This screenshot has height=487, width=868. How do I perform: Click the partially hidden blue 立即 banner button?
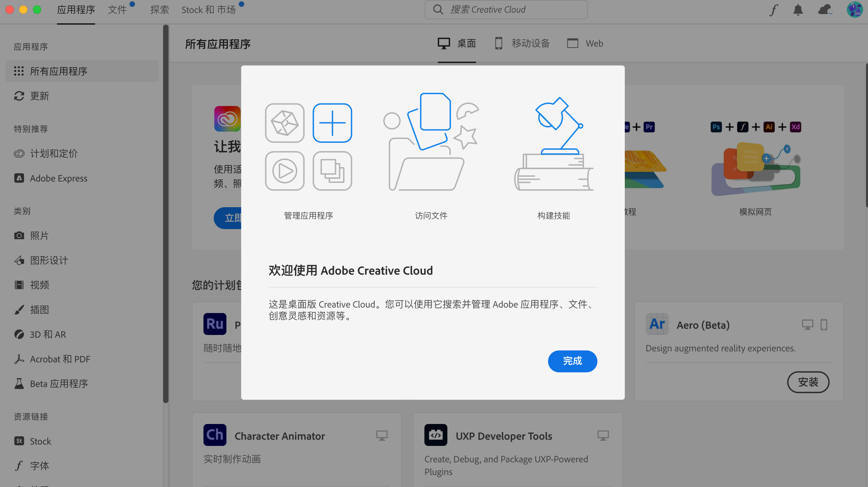(x=228, y=218)
